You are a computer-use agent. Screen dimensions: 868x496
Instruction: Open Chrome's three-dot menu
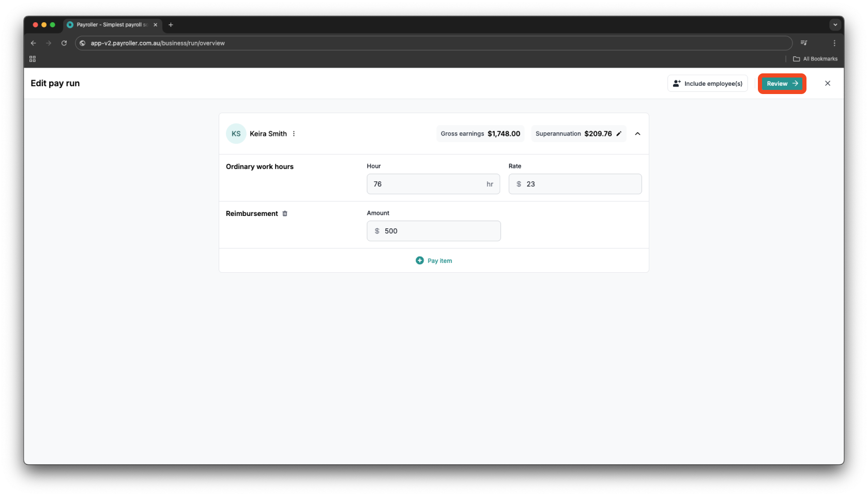pyautogui.click(x=834, y=43)
